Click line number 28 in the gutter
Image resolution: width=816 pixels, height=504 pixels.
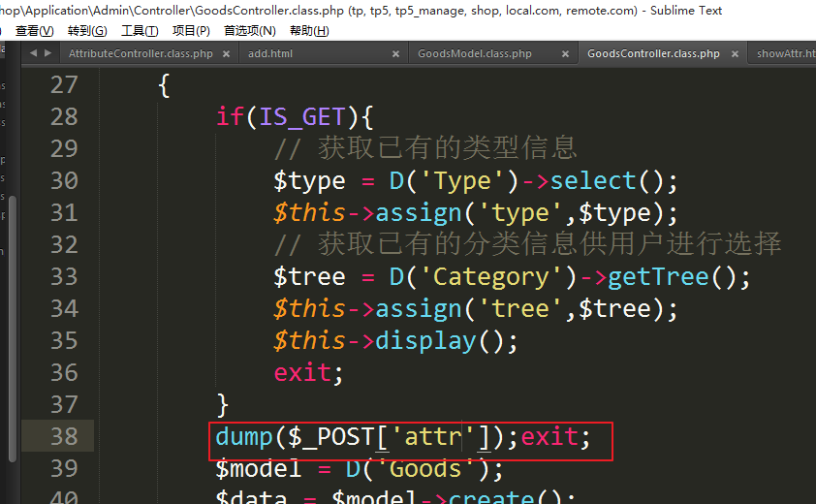pos(63,117)
